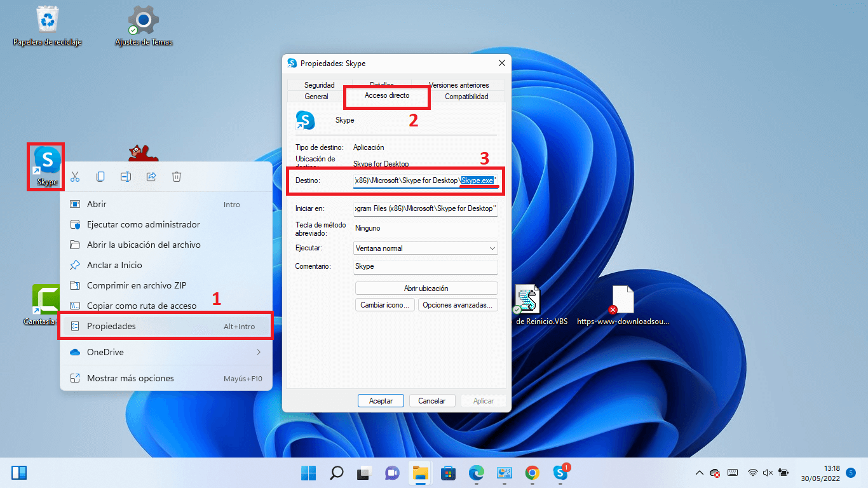Viewport: 868px width, 488px height.
Task: Select Ajustes de Temas desktop icon
Action: pyautogui.click(x=144, y=26)
